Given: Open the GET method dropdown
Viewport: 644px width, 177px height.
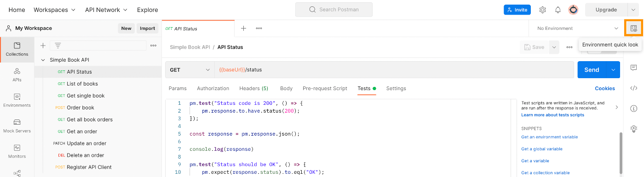Looking at the screenshot, I should click(x=190, y=70).
